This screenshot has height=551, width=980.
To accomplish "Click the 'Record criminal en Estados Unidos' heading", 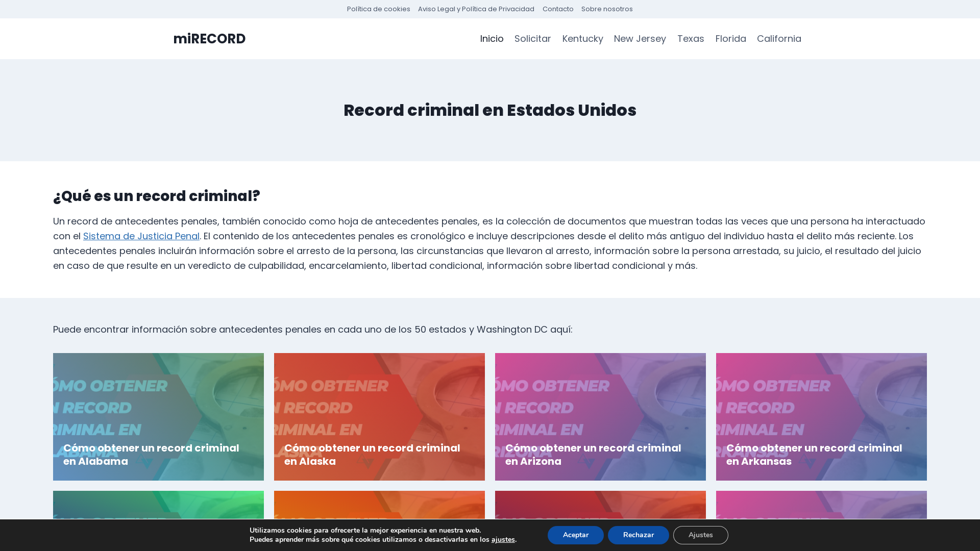I will (x=490, y=110).
